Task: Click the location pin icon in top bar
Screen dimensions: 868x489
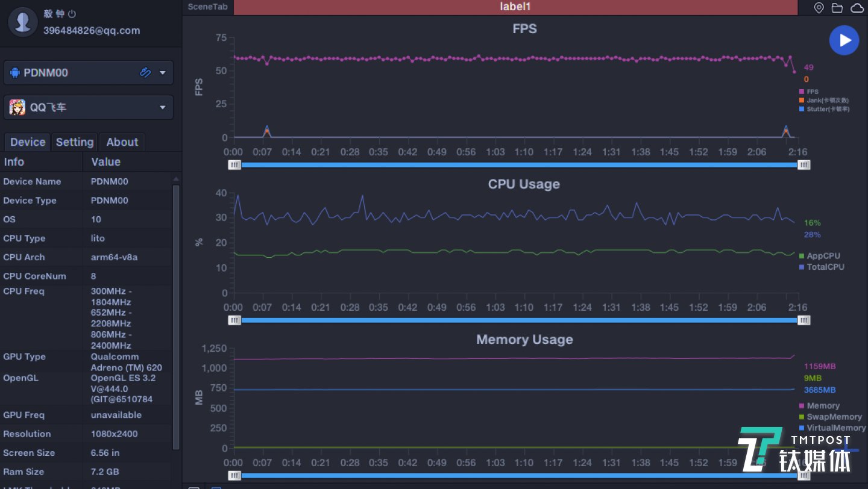Action: 819,8
